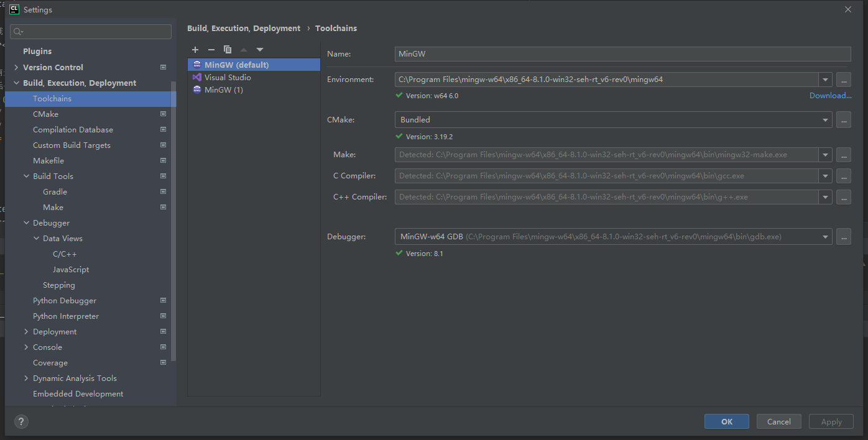Move toolchain up with arrow icon
Image resolution: width=868 pixels, height=440 pixels.
click(244, 50)
